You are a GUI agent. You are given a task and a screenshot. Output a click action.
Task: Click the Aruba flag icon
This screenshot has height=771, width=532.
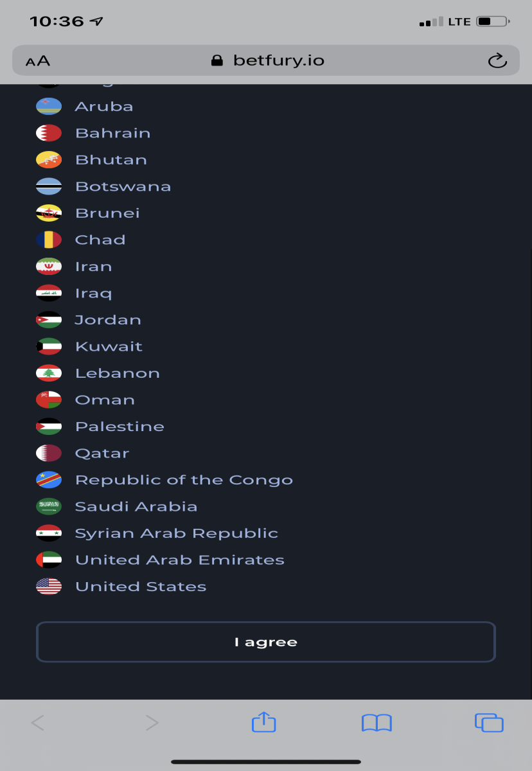pyautogui.click(x=49, y=107)
